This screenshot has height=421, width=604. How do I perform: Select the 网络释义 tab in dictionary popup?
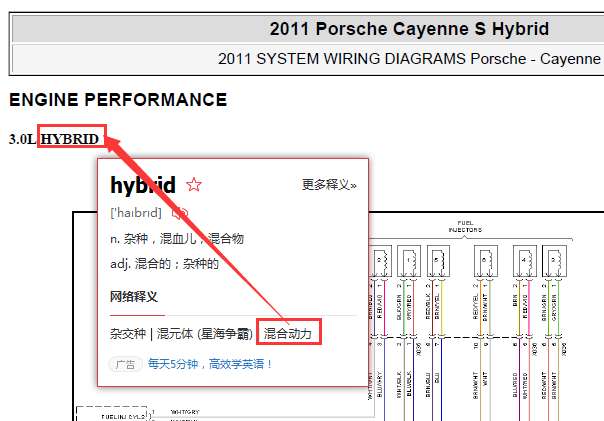pos(134,297)
